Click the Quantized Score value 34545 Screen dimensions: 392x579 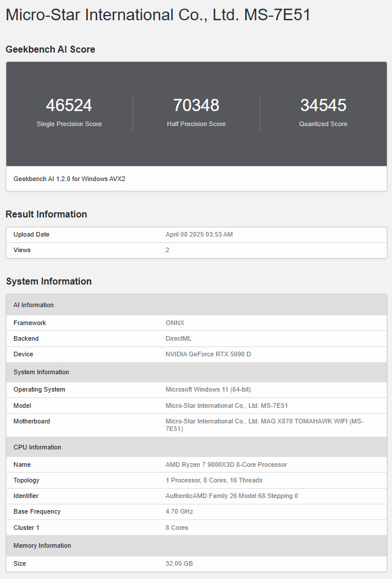(x=323, y=105)
